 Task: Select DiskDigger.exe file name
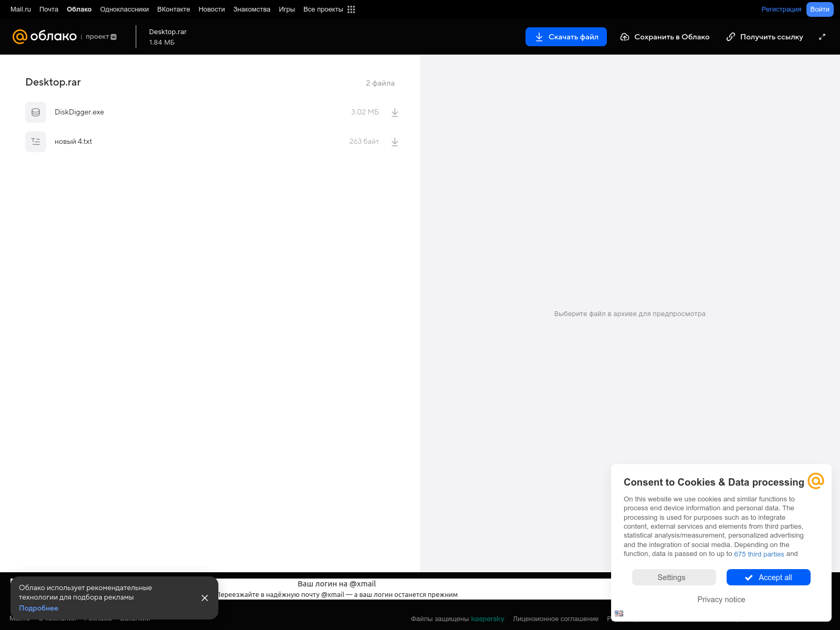coord(79,112)
